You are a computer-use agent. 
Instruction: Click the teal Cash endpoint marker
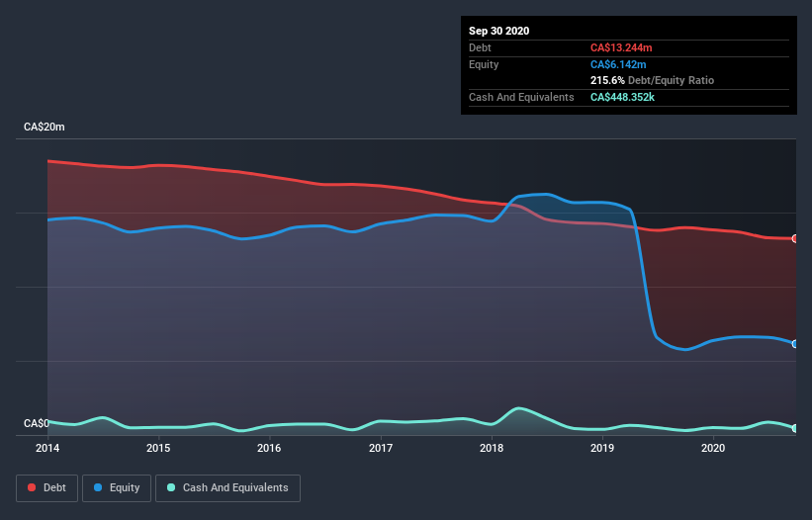[x=795, y=428]
